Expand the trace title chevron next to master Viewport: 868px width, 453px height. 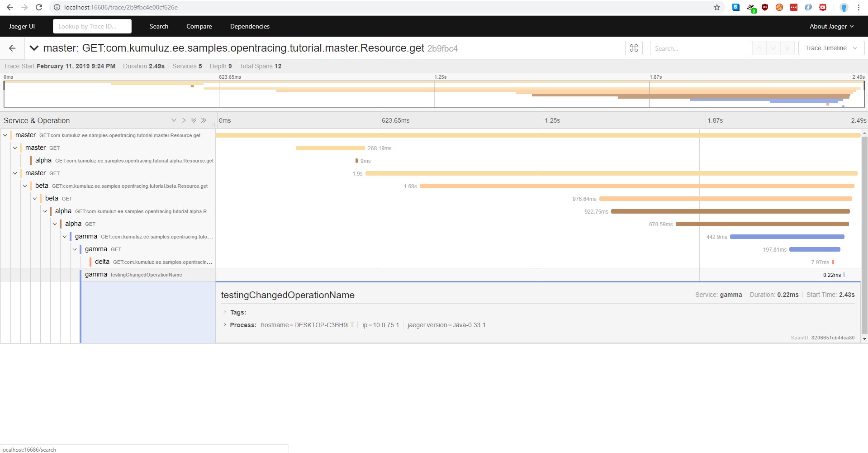click(x=34, y=48)
